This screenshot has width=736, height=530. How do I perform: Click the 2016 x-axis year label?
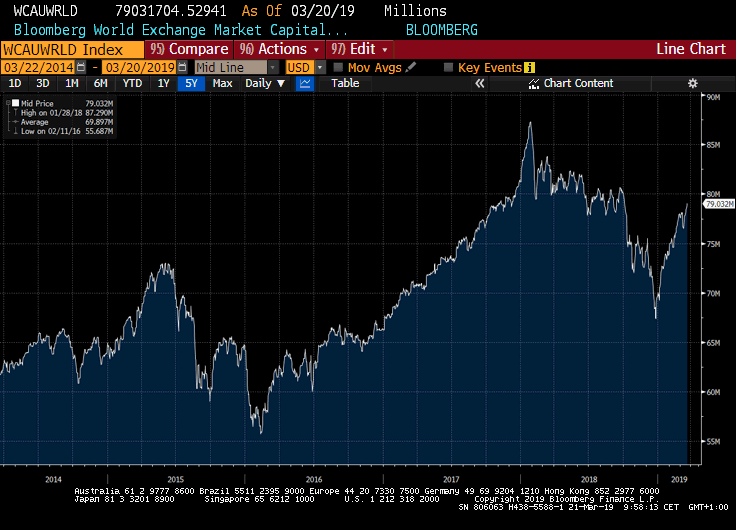click(314, 479)
